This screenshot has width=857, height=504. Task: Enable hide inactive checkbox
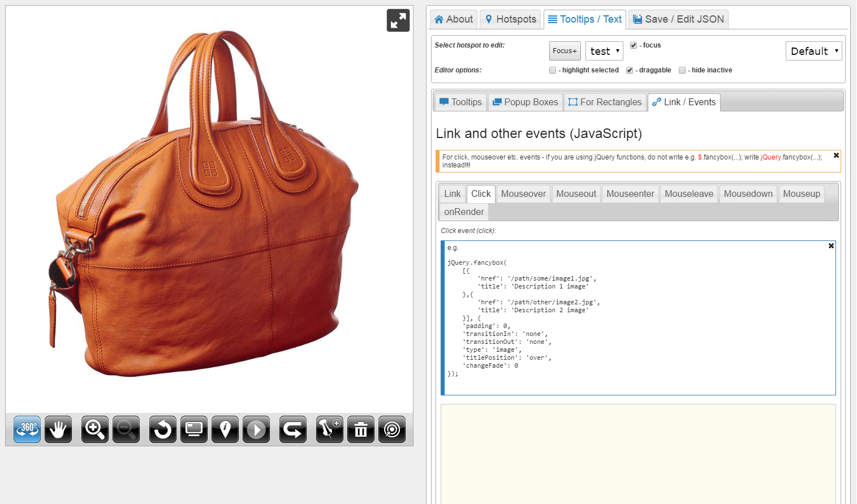coord(682,70)
